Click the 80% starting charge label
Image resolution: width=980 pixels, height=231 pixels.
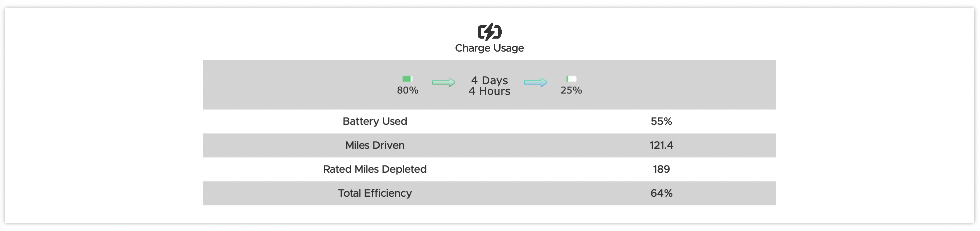(407, 90)
